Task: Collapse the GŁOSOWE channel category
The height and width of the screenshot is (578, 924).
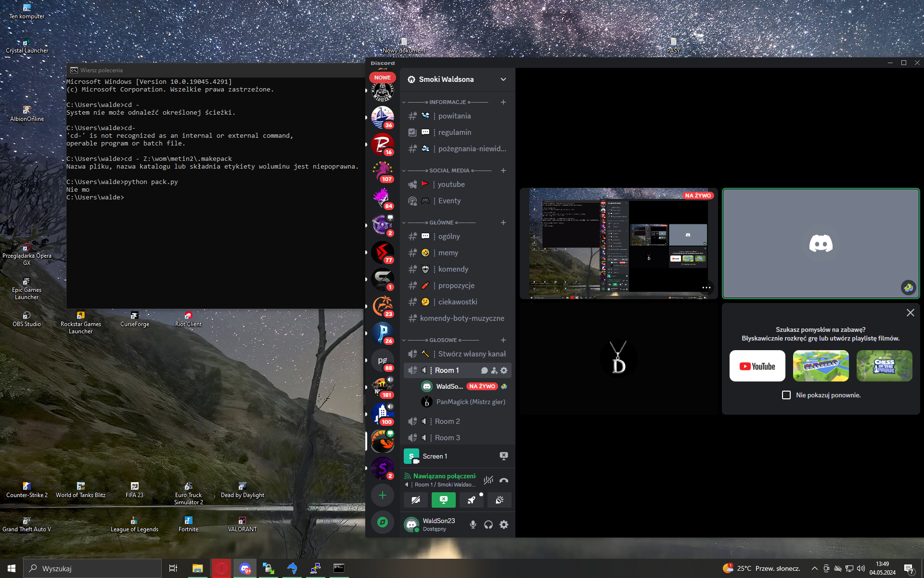Action: [443, 340]
